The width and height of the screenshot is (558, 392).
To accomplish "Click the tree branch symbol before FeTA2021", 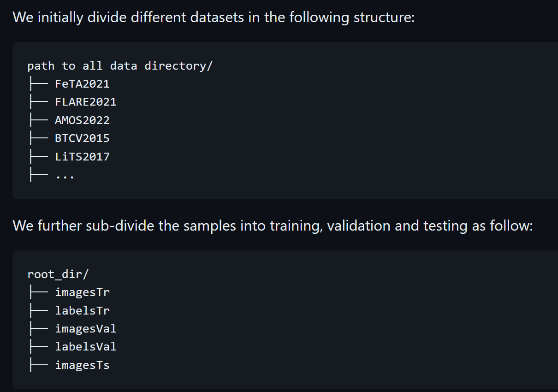I will 37,84.
